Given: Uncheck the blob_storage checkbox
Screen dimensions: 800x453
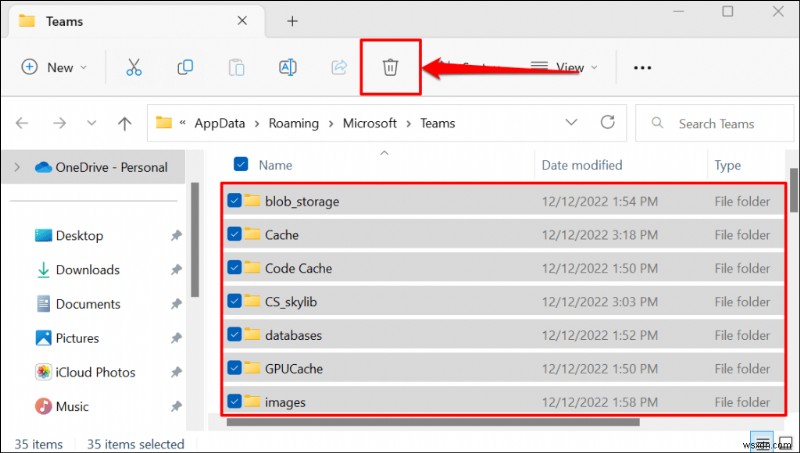Looking at the screenshot, I should (x=234, y=200).
